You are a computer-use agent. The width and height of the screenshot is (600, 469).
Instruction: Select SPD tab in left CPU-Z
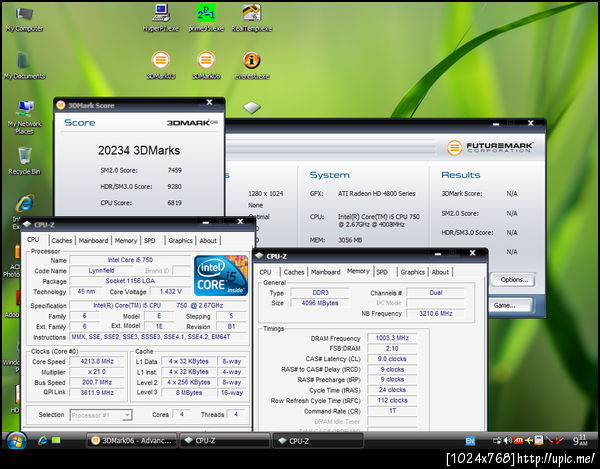150,241
